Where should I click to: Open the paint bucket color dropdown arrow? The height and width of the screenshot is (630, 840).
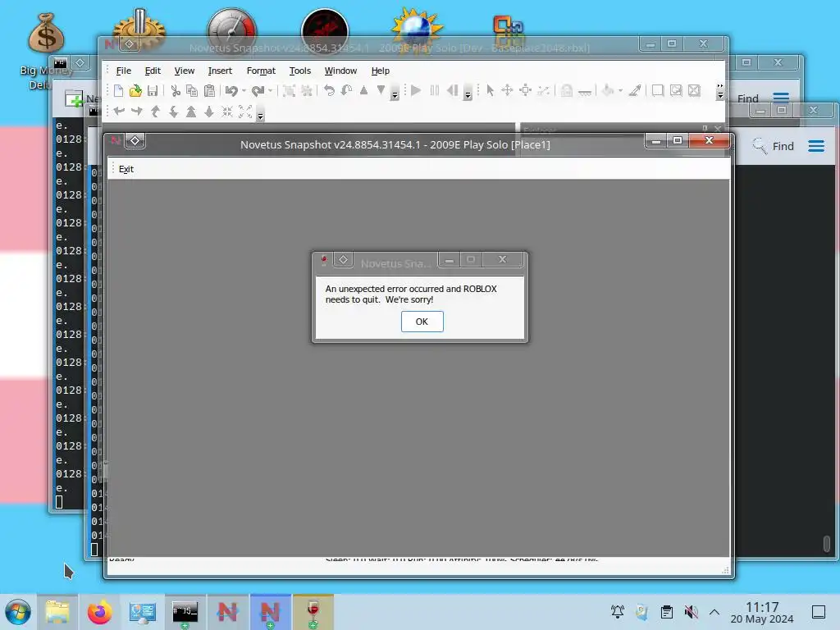click(620, 90)
